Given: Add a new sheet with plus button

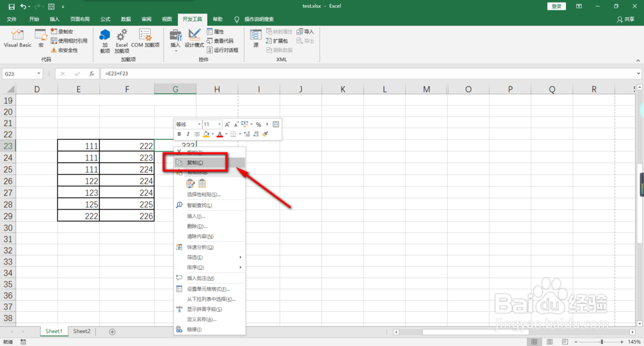Looking at the screenshot, I should pyautogui.click(x=112, y=332).
